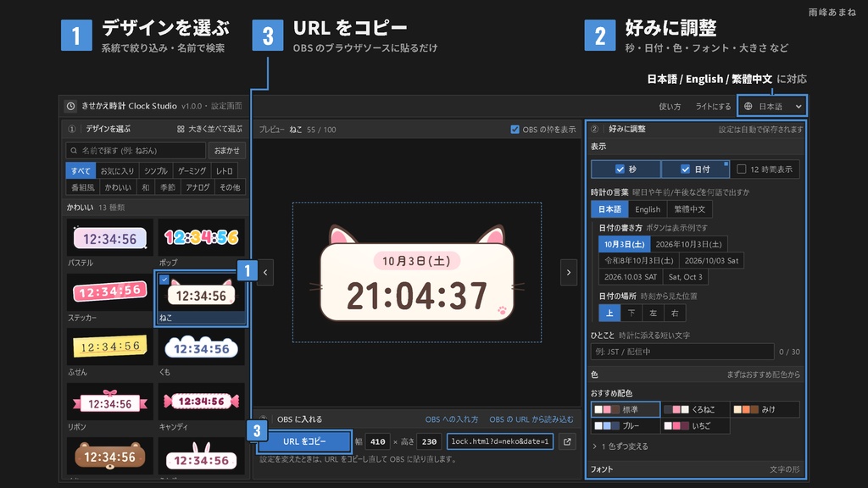Apply the みけ color scheme
This screenshot has height=488, width=868.
coord(765,409)
